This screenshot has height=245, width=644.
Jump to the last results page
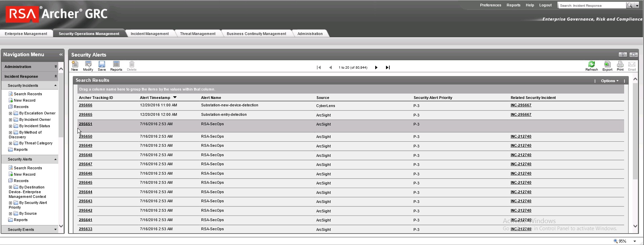[388, 68]
